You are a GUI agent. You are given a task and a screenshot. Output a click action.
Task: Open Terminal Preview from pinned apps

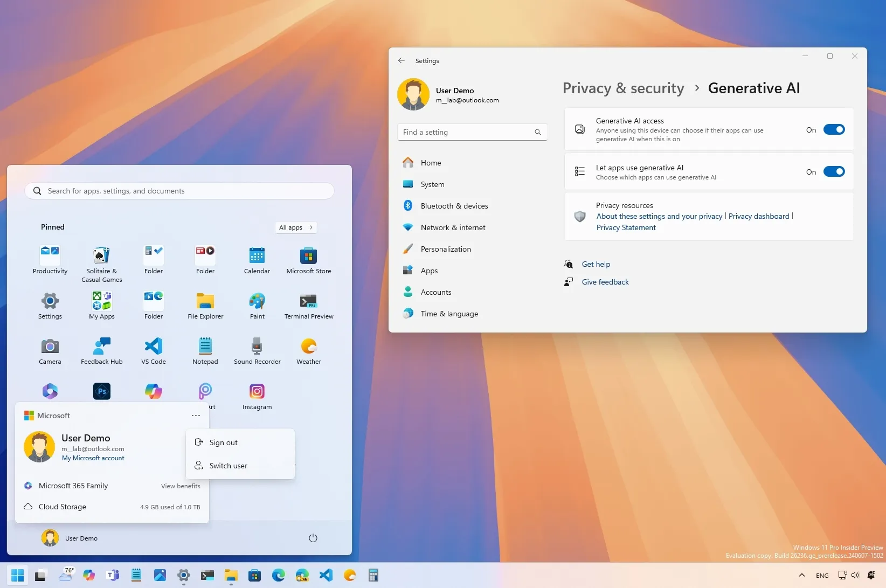(x=308, y=305)
